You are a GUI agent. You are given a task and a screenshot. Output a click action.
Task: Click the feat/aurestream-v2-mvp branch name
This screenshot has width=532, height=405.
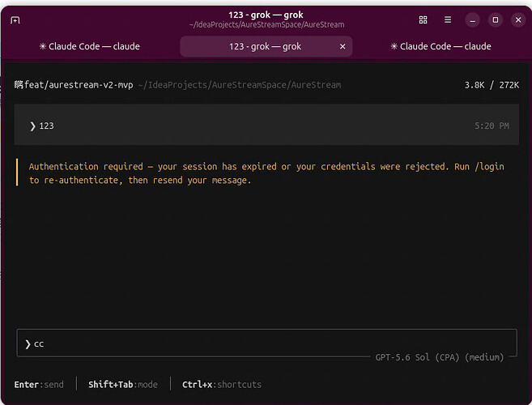79,84
